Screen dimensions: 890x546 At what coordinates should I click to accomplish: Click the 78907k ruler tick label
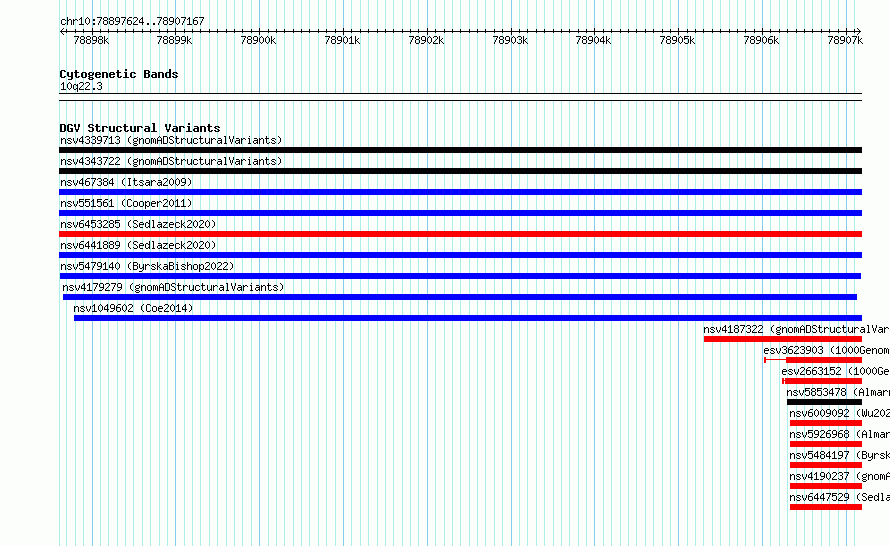click(845, 40)
